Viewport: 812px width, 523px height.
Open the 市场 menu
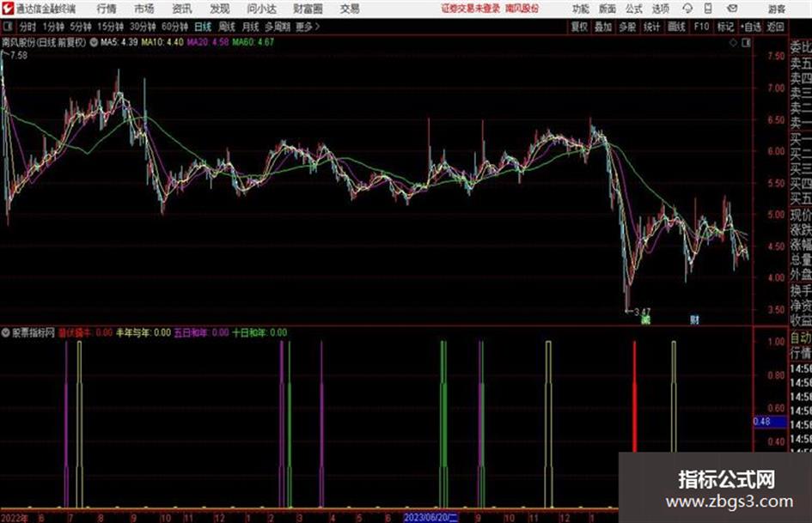144,9
